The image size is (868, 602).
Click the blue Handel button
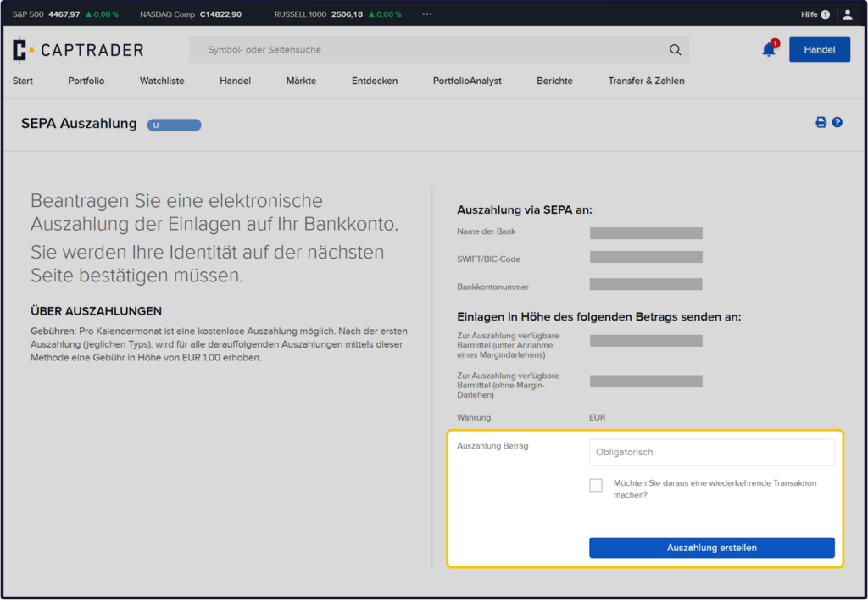[x=820, y=50]
